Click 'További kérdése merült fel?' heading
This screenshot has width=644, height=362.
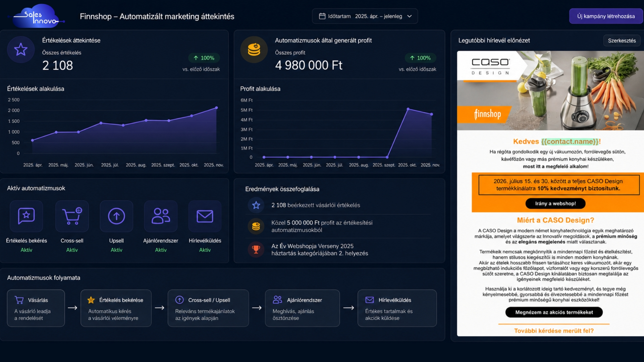tap(554, 331)
